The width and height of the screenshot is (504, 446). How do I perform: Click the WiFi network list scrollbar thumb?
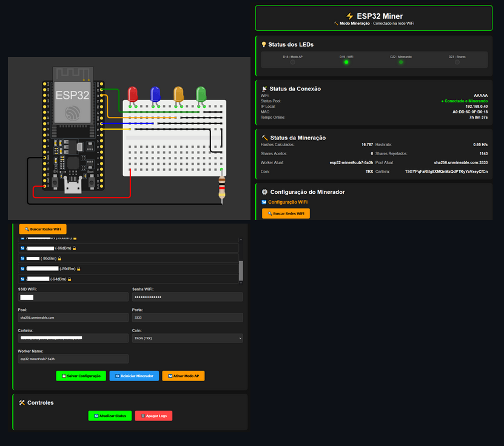click(x=241, y=270)
